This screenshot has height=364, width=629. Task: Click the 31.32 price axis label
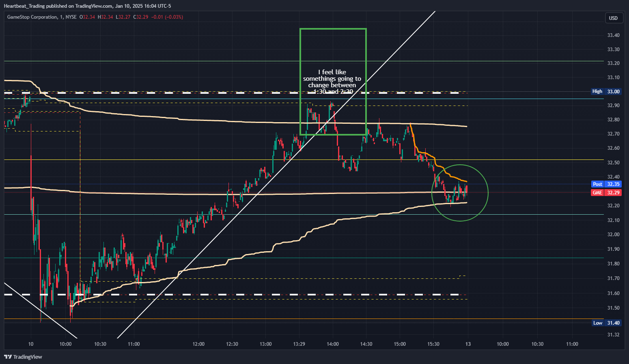[x=613, y=335]
